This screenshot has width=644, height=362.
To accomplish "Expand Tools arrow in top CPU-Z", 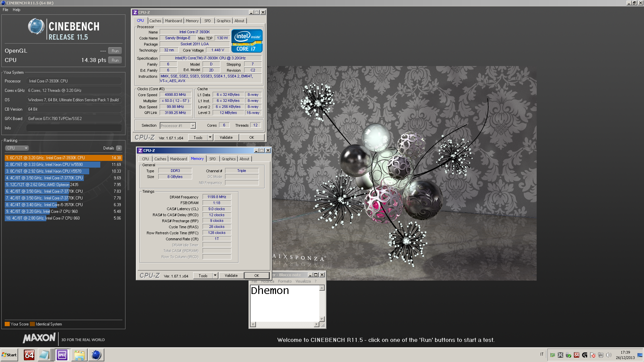I will coord(210,138).
